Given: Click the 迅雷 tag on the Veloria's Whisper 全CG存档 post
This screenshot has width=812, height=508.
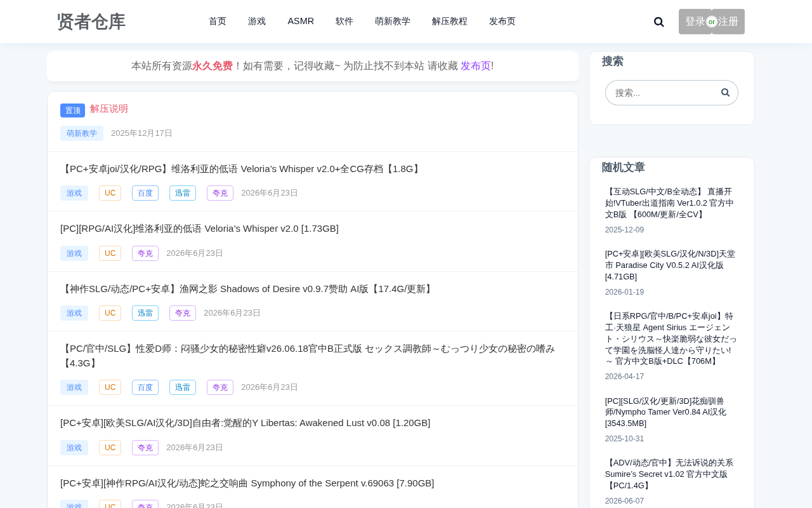Looking at the screenshot, I should pyautogui.click(x=183, y=193).
